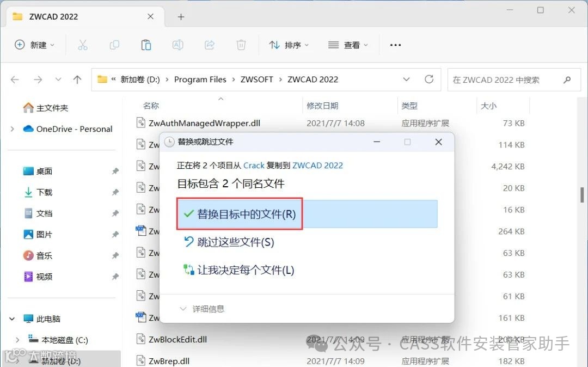Open the Sort (排序) dropdown

(x=289, y=45)
